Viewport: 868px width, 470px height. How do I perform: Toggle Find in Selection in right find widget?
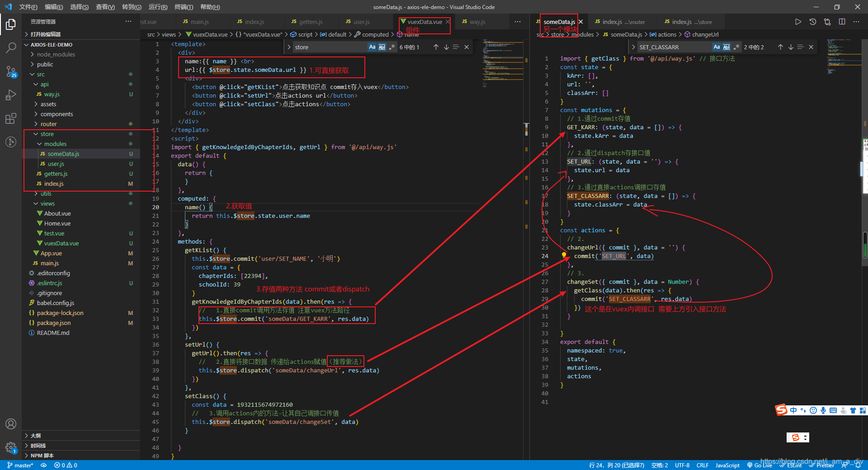801,47
